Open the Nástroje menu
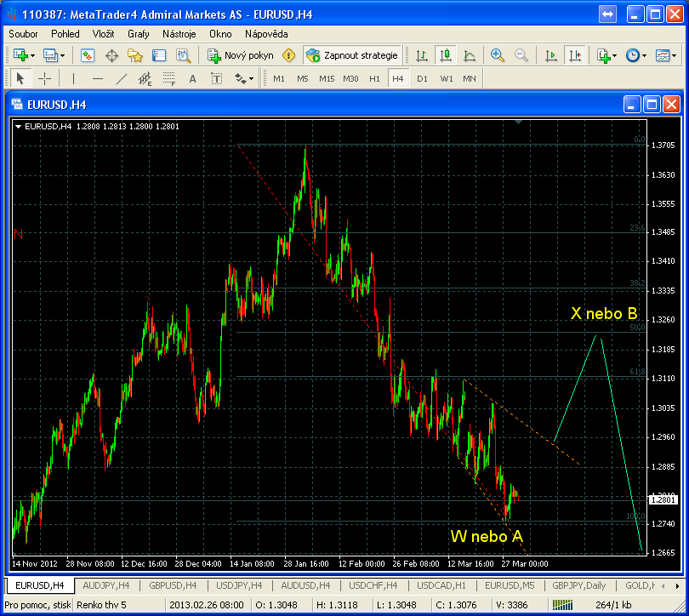This screenshot has height=616, width=689. 179,34
